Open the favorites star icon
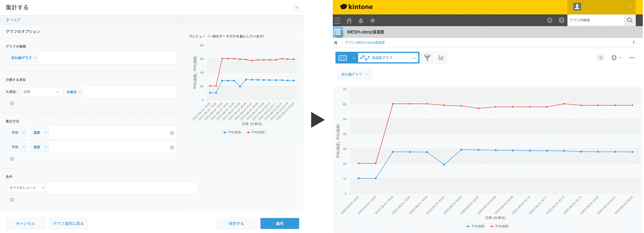The height and width of the screenshot is (233, 644). click(x=372, y=20)
